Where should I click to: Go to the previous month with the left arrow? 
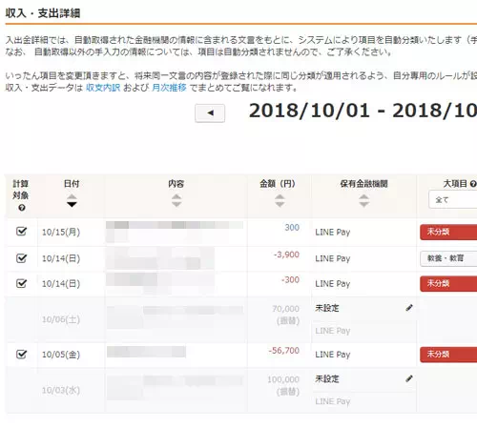210,112
